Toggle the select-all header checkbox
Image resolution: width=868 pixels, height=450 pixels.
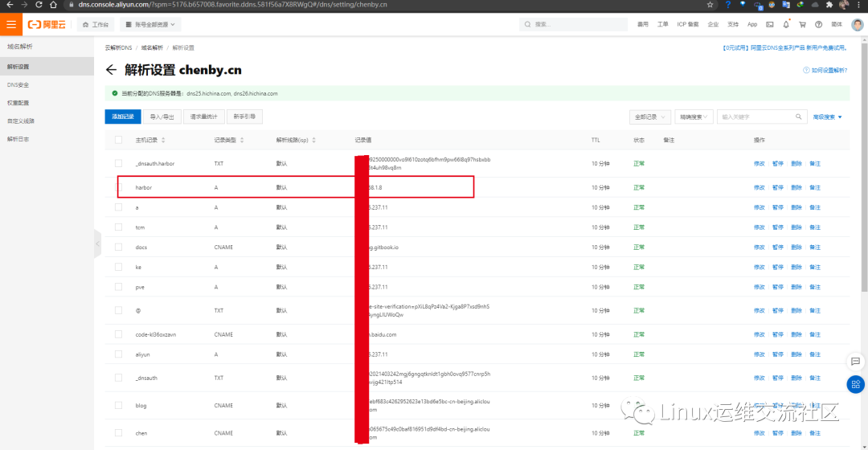(118, 140)
